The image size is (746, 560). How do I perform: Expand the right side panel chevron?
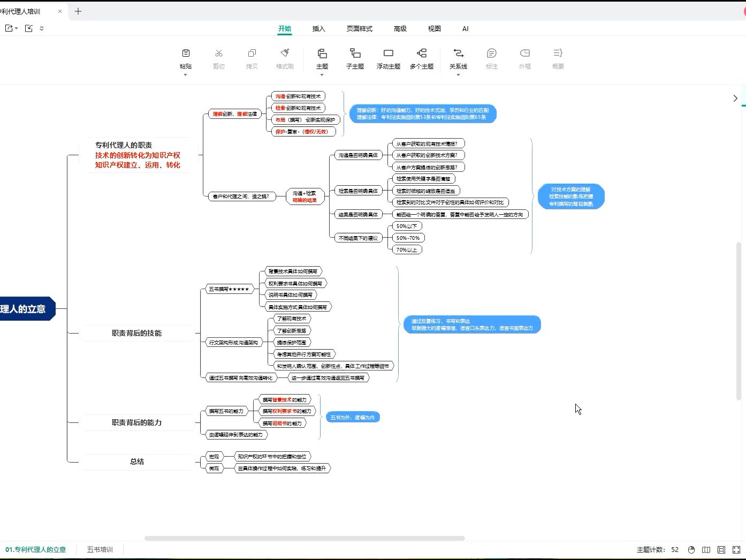[x=735, y=98]
